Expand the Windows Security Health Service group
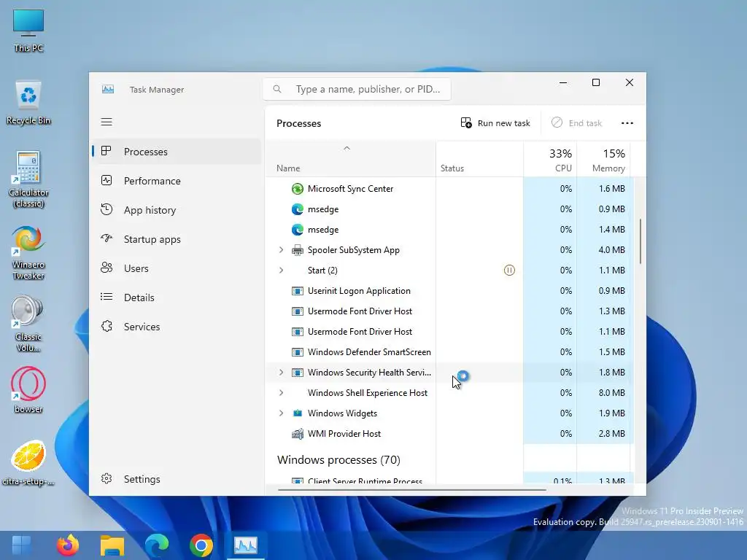 [281, 373]
